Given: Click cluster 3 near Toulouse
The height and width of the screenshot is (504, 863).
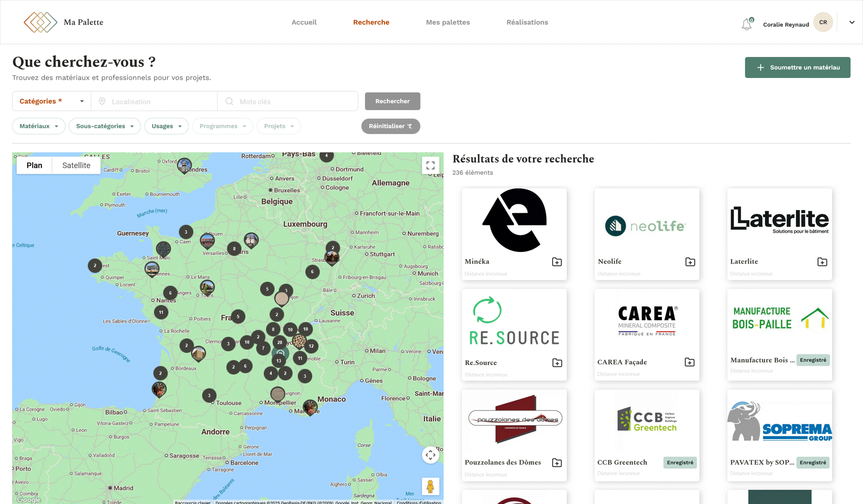Looking at the screenshot, I should [x=209, y=395].
